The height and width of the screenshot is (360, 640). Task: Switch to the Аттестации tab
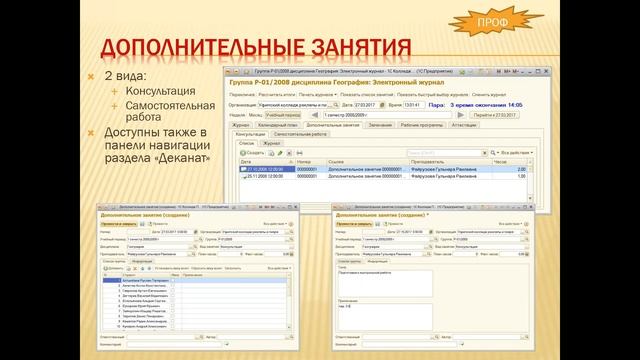coord(464,125)
